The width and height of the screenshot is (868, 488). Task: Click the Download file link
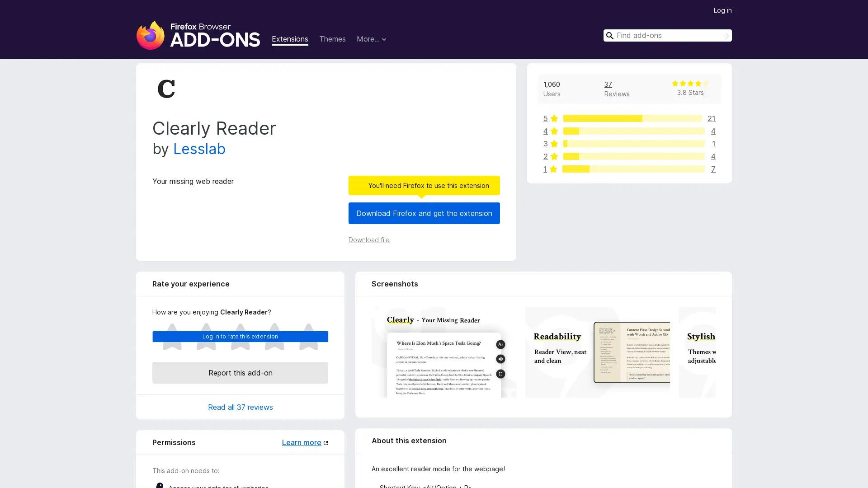pyautogui.click(x=368, y=240)
